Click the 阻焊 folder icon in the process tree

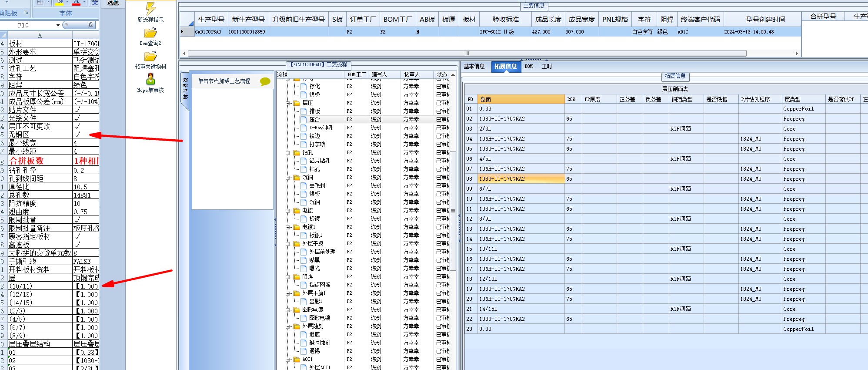coord(297,277)
